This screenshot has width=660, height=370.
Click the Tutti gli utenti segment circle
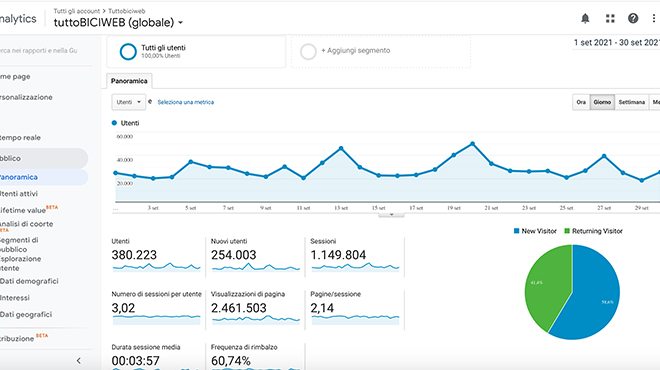(x=128, y=52)
